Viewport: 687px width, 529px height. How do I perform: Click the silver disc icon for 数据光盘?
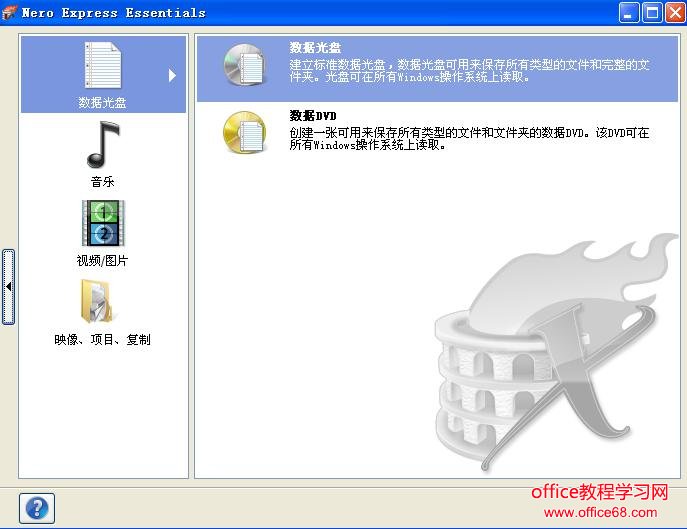[244, 65]
